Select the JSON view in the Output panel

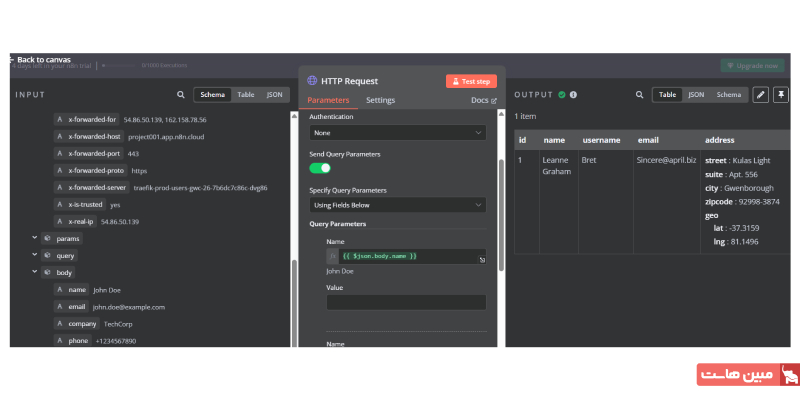tap(696, 95)
